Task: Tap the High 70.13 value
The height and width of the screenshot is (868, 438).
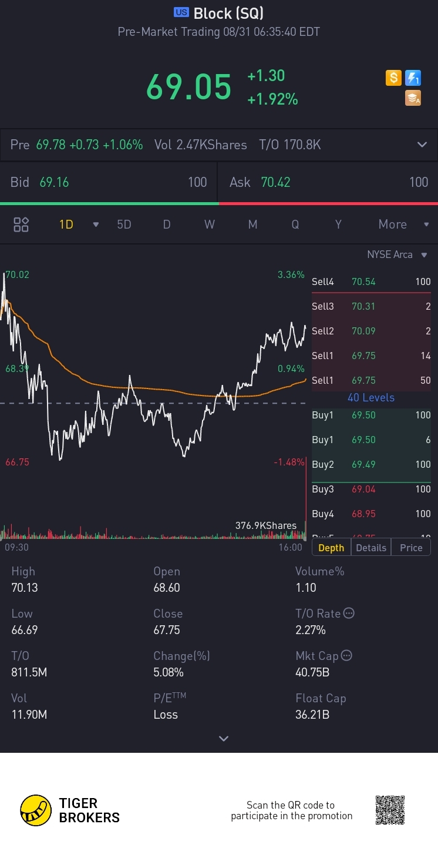Action: [x=25, y=588]
